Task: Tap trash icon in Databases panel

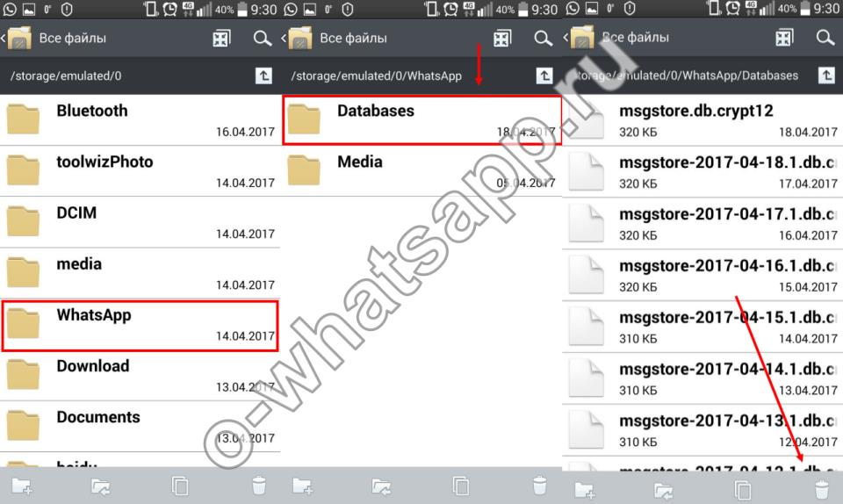Action: 822,489
